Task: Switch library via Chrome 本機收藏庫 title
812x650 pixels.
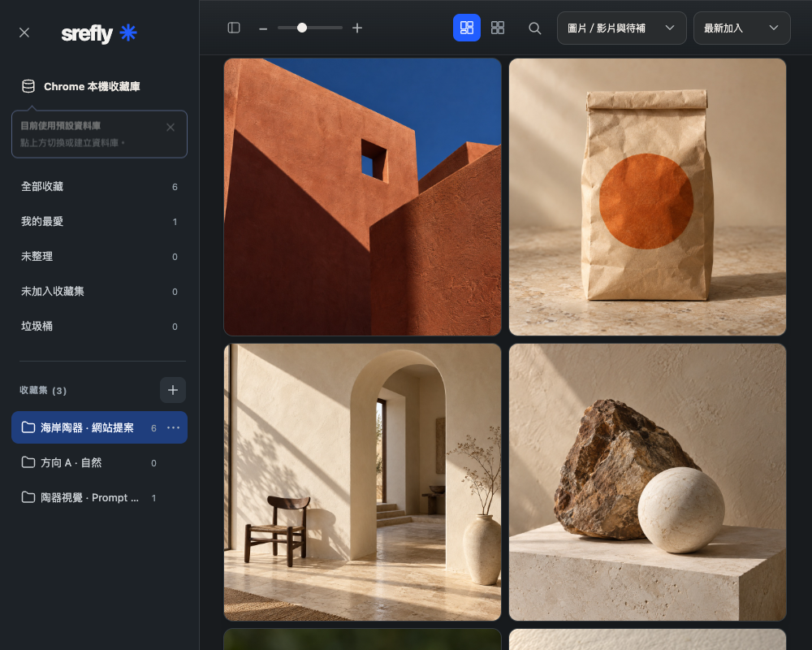Action: pyautogui.click(x=93, y=87)
